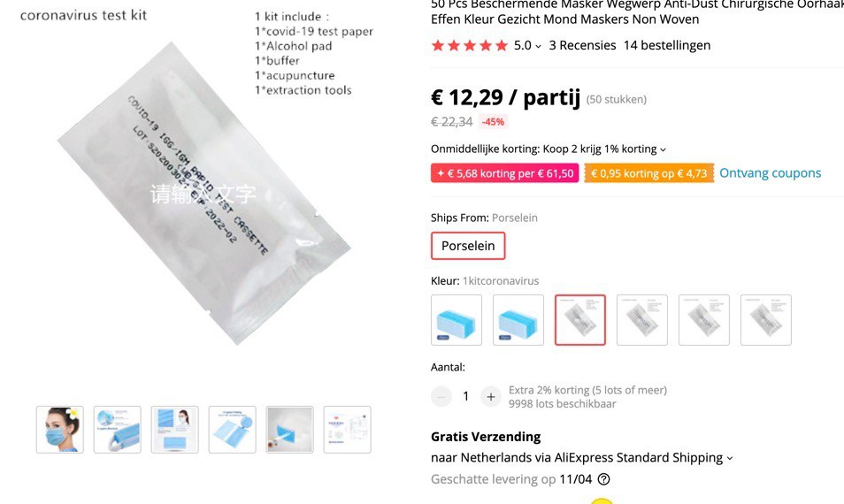Image resolution: width=844 pixels, height=504 pixels.
Task: View the woman wearing mask thumbnail
Action: click(60, 429)
